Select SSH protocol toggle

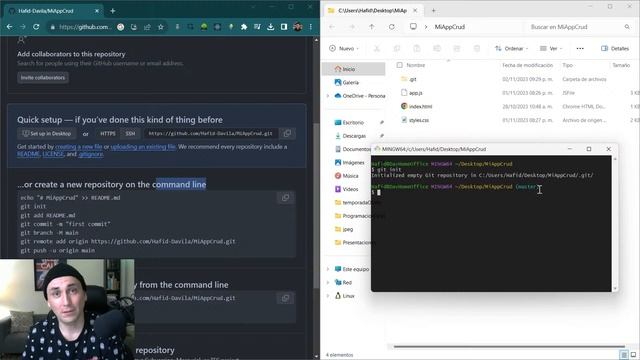click(x=130, y=133)
